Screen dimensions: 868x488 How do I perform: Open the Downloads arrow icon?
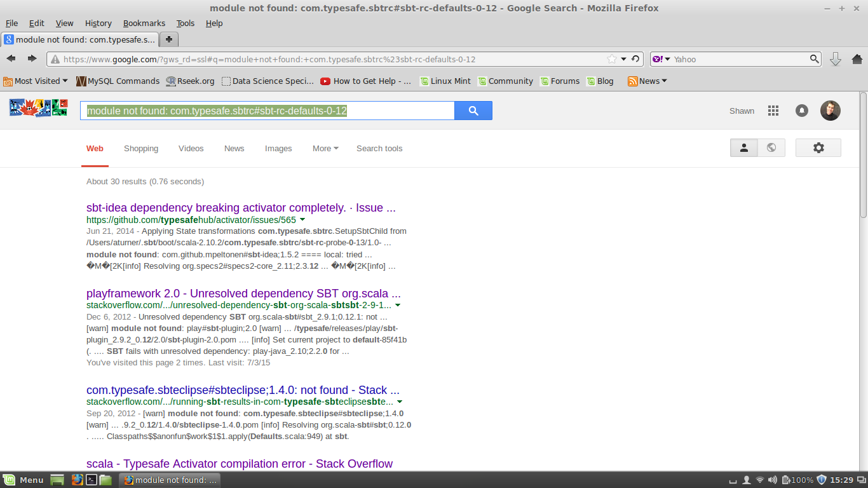tap(836, 59)
